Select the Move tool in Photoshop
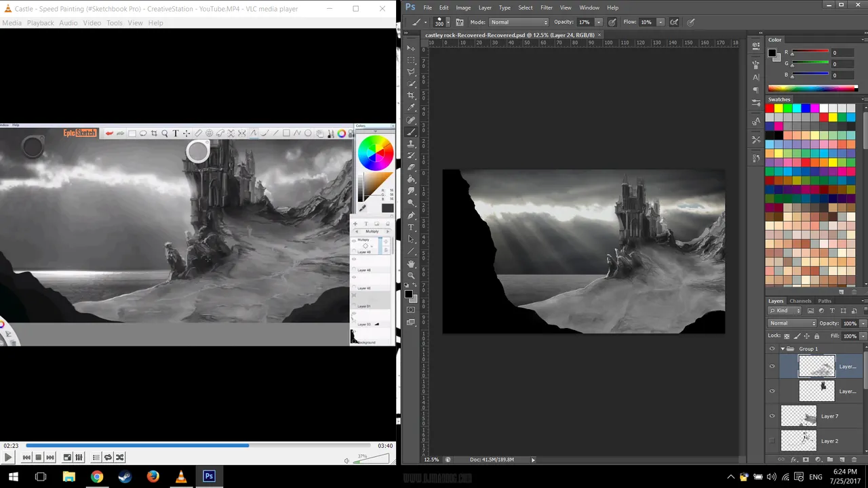 click(411, 48)
